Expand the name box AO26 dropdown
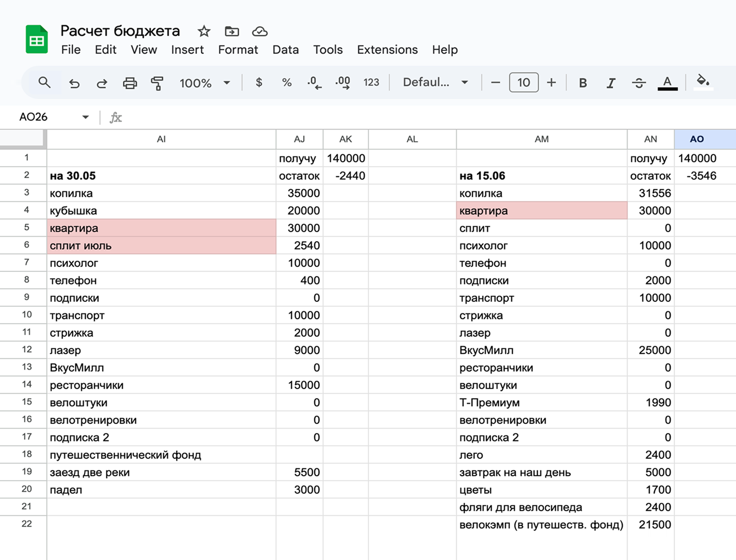 [86, 117]
